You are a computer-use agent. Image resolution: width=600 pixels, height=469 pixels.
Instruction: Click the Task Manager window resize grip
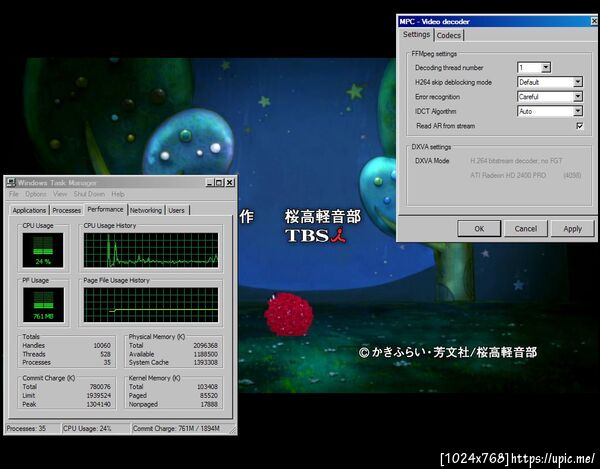pos(232,430)
